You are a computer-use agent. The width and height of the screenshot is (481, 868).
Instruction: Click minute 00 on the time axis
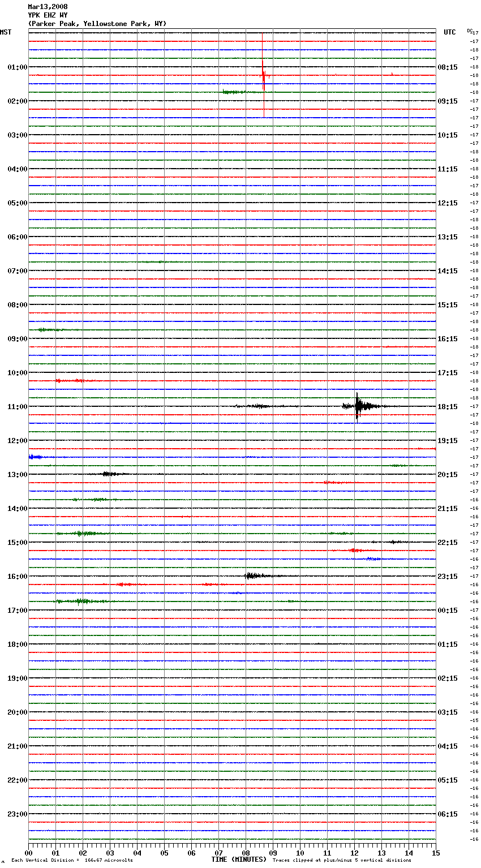(28, 853)
